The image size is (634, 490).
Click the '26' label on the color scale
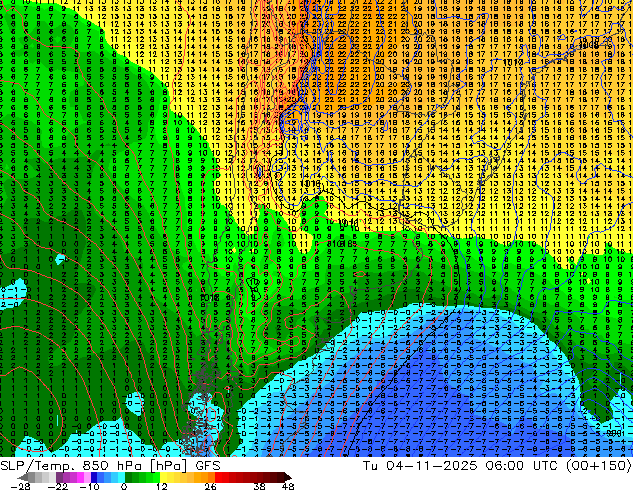click(210, 486)
